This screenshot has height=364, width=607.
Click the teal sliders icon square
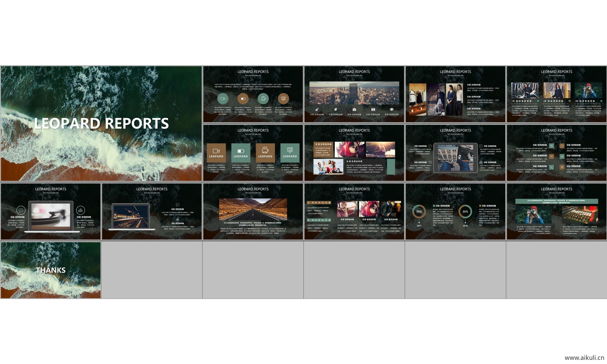pyautogui.click(x=551, y=146)
